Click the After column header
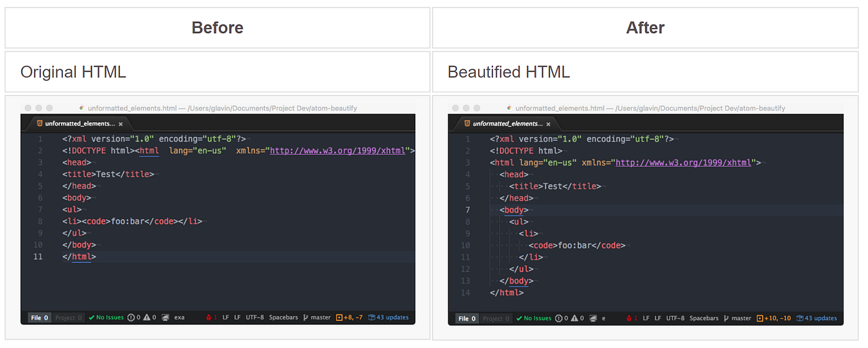 646,28
